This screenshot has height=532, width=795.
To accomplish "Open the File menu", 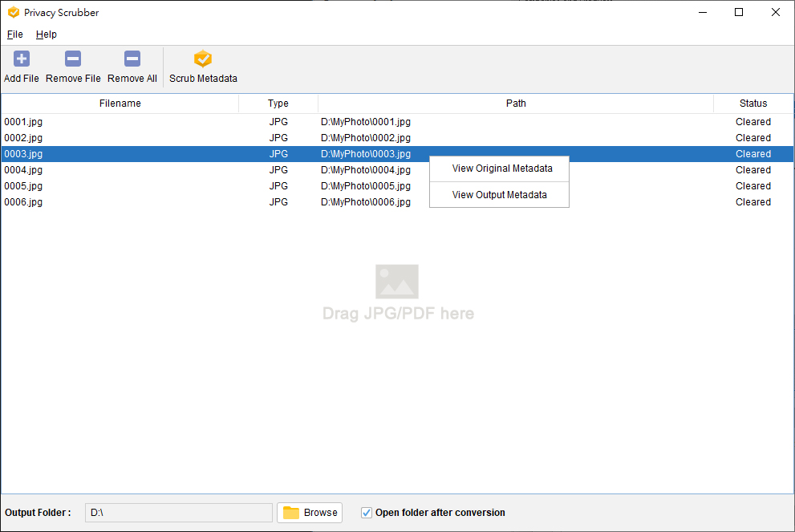I will (x=15, y=35).
